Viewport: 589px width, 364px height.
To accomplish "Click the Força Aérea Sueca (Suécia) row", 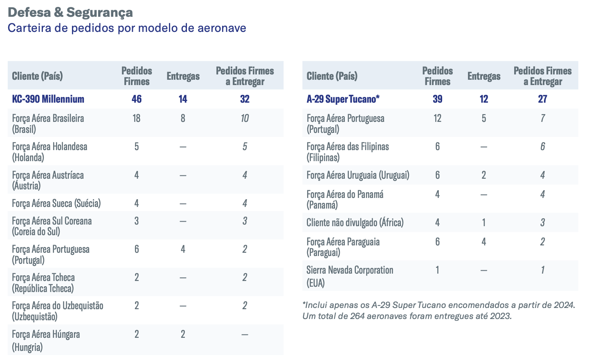I will (x=56, y=203).
